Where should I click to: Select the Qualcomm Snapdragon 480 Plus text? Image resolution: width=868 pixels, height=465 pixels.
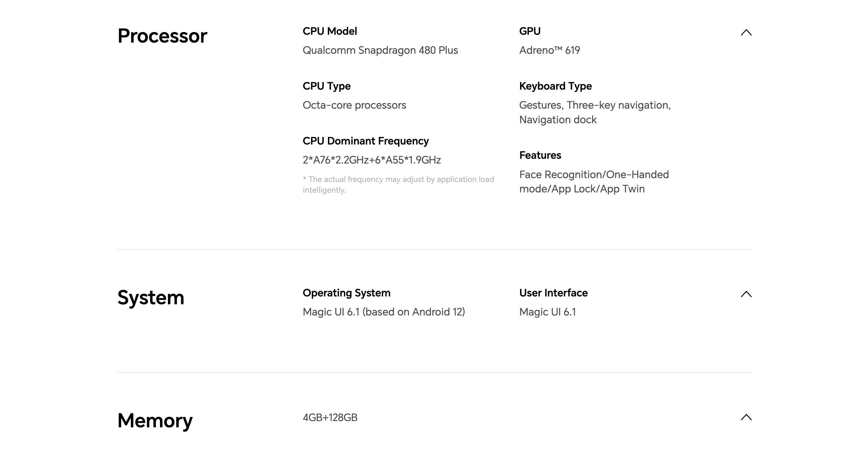(x=380, y=50)
